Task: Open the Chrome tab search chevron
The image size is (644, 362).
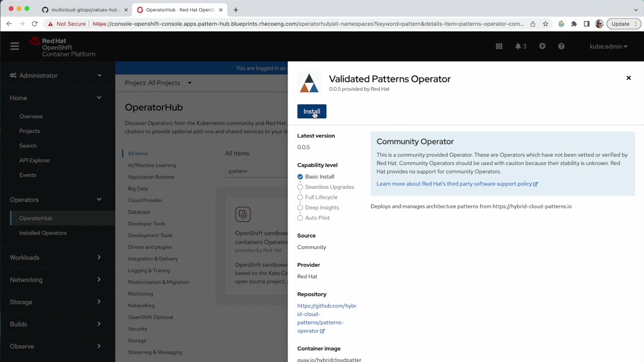Action: (x=635, y=10)
